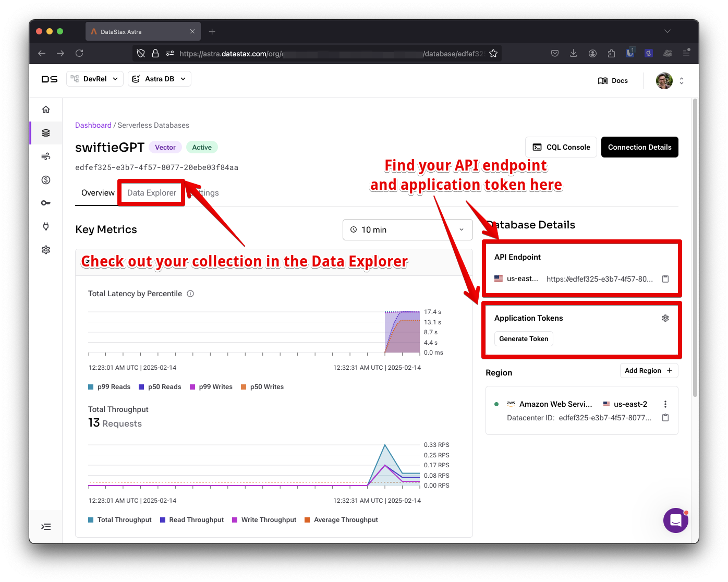Open browser extensions puzzle icon
The image size is (728, 582).
[x=611, y=53]
